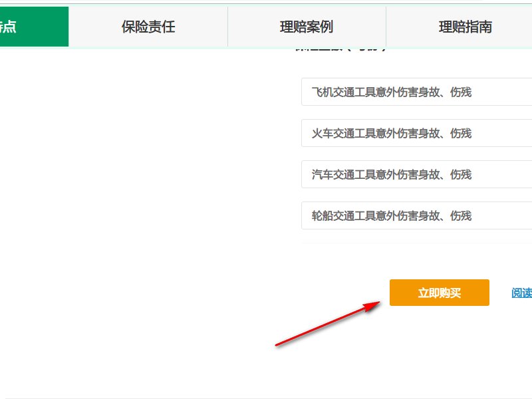Screen dimensions: 532x399
Task: Click where the red arrow points
Action: pos(440,293)
